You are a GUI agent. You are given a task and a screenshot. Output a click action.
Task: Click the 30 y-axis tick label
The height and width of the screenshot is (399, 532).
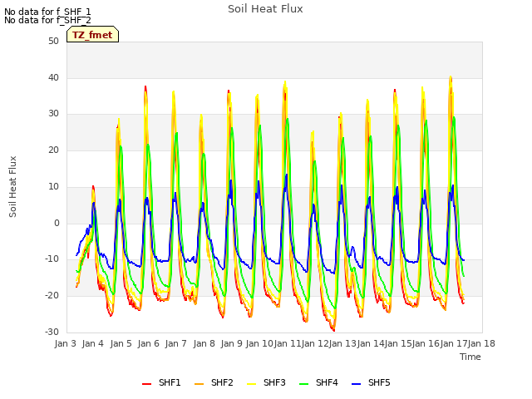(x=53, y=114)
